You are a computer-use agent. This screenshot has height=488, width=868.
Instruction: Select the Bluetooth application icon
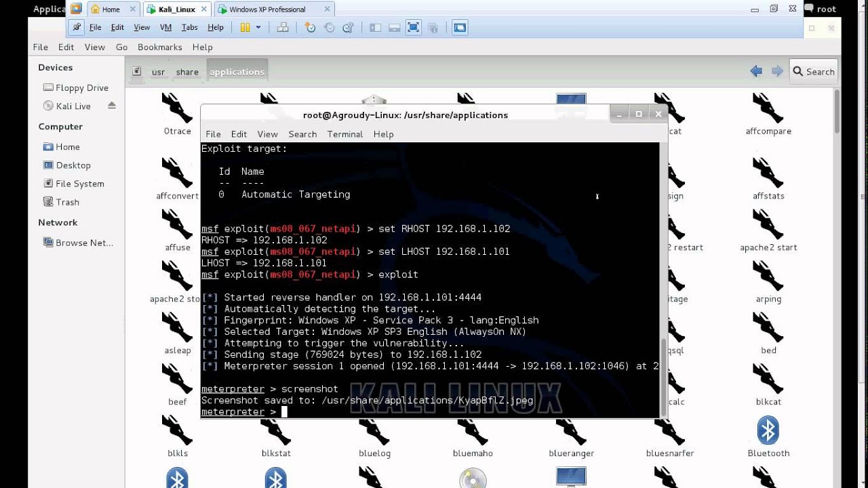click(x=768, y=431)
